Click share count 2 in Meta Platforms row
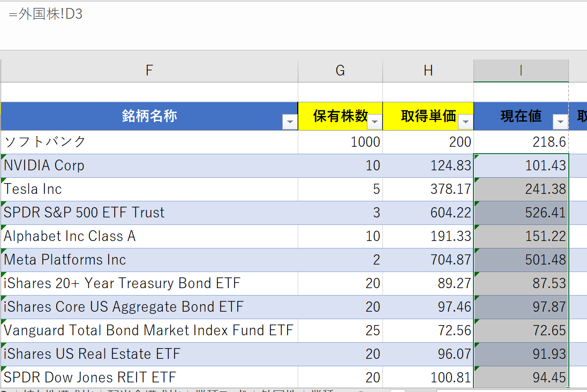 pyautogui.click(x=340, y=260)
